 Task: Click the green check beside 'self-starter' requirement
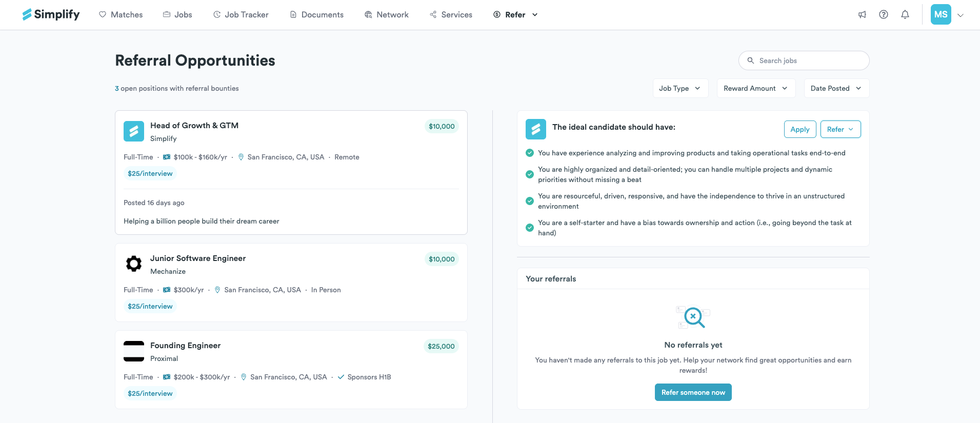[530, 228]
